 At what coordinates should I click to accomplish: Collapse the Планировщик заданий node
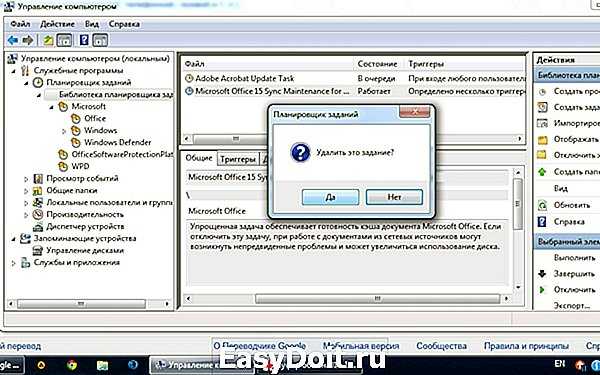pos(26,83)
